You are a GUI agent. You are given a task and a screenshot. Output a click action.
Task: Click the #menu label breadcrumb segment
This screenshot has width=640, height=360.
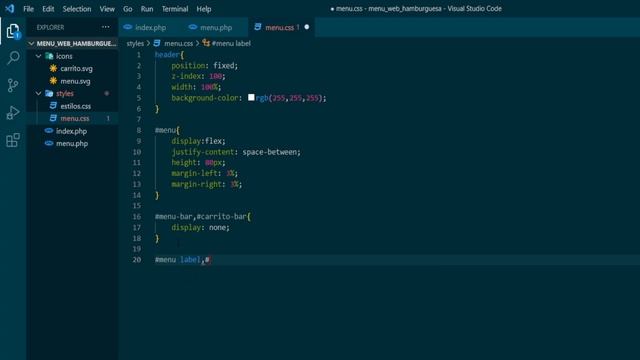coord(231,43)
